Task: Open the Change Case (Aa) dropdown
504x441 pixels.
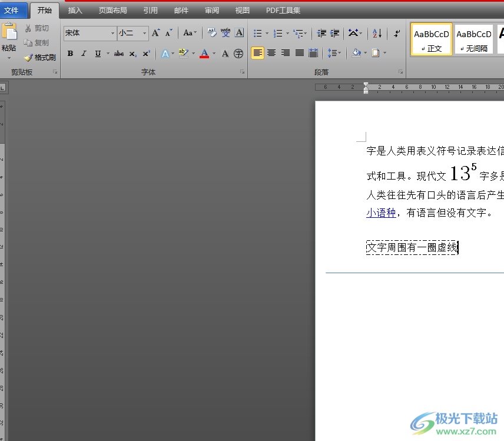Action: pyautogui.click(x=190, y=33)
